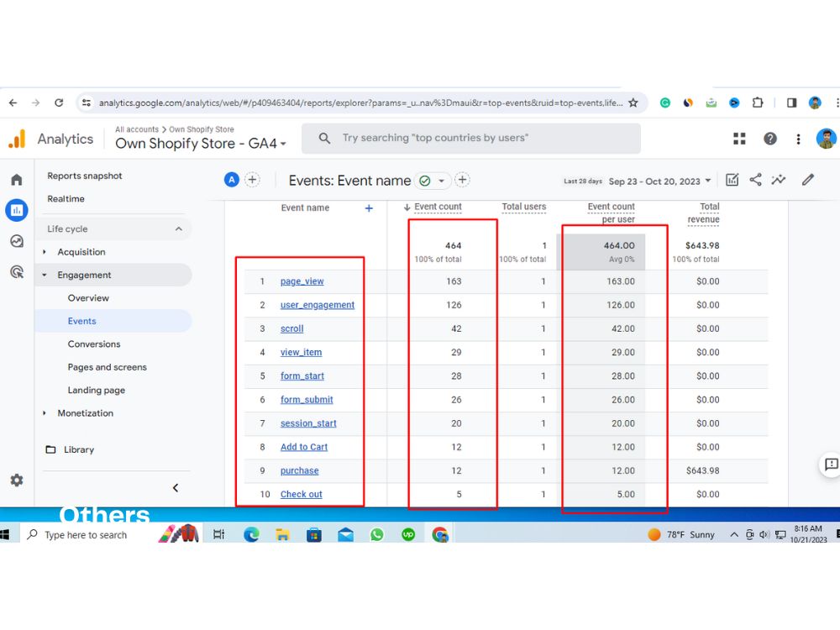The image size is (840, 630).
Task: Collapse the Life cycle section
Action: (178, 228)
